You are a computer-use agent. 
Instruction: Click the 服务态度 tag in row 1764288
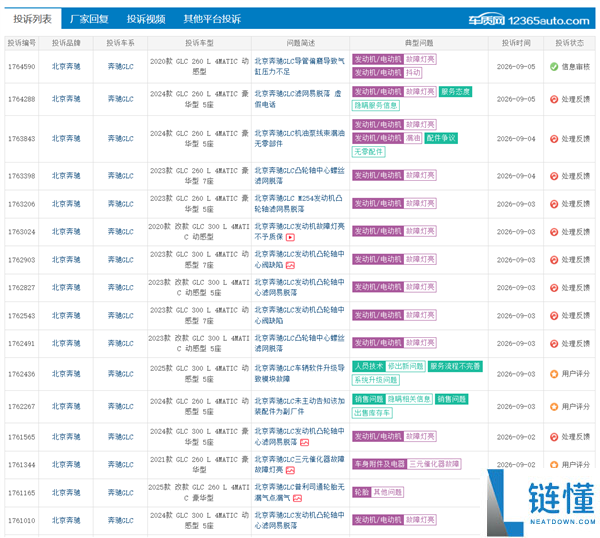coord(455,91)
